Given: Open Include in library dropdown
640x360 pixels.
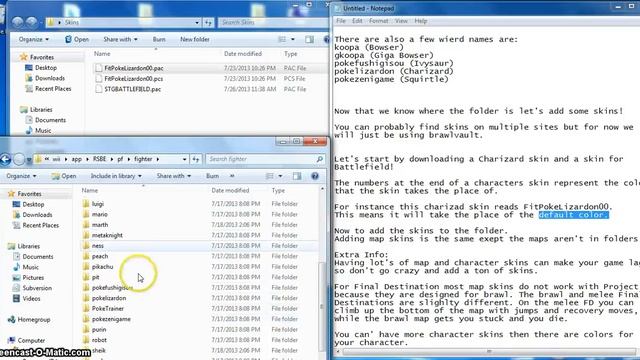Looking at the screenshot, I should click(116, 176).
